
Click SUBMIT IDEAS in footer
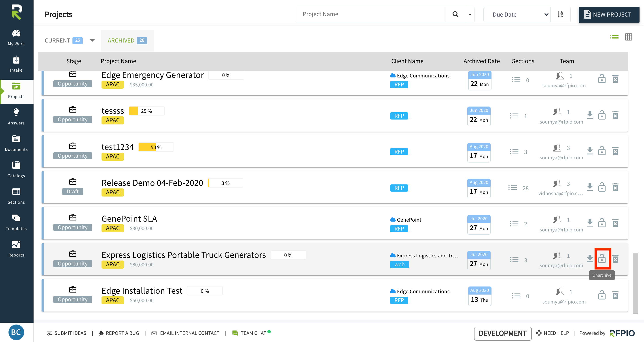[67, 333]
